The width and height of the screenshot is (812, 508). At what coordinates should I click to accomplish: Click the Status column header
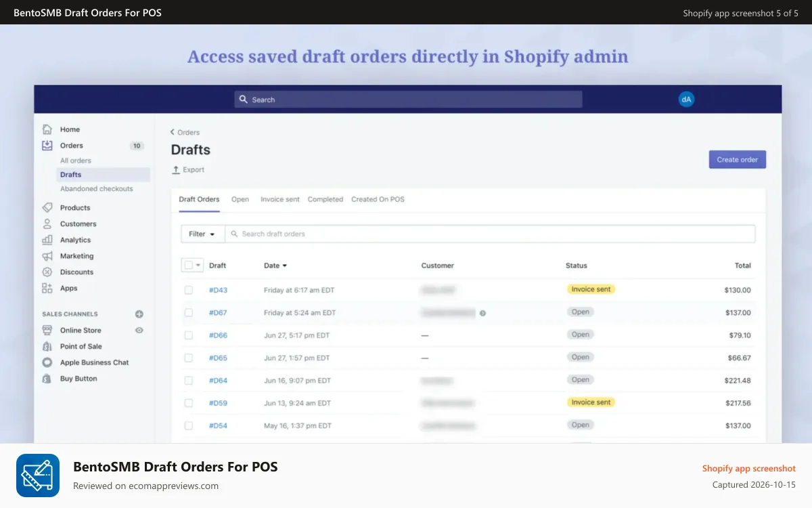(577, 266)
